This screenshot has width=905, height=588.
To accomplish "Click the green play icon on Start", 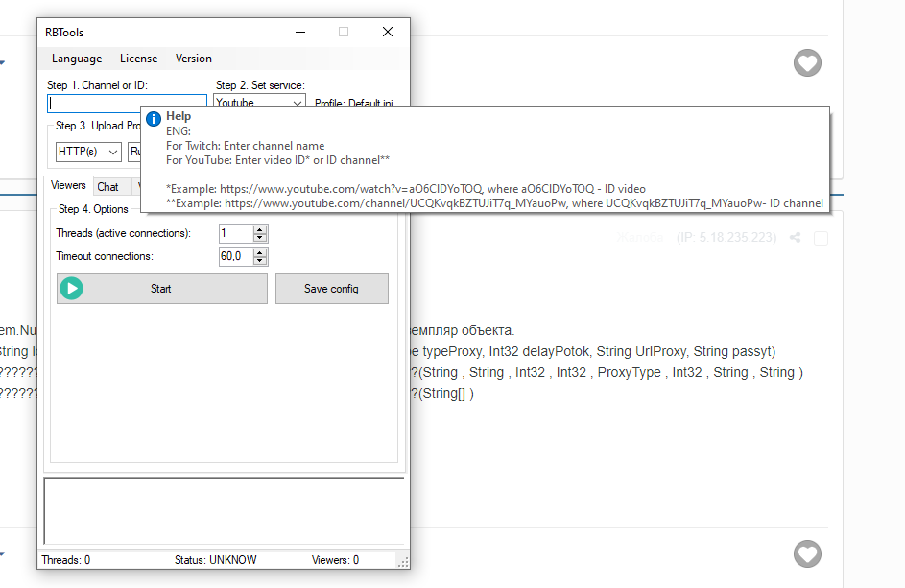I will (x=71, y=289).
